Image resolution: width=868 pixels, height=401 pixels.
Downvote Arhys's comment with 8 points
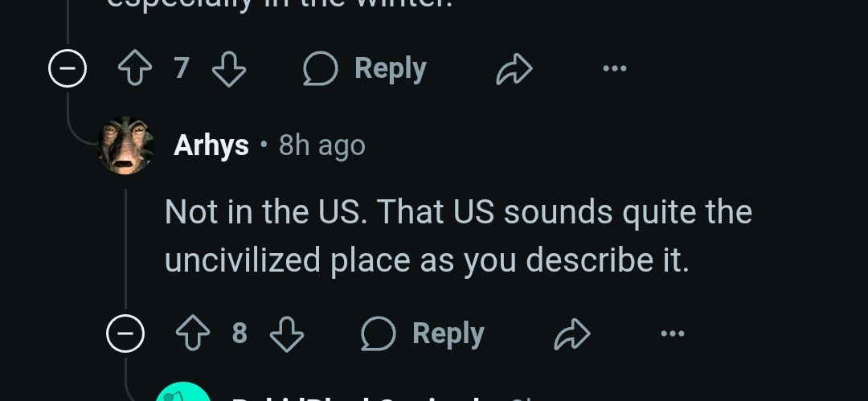click(287, 333)
